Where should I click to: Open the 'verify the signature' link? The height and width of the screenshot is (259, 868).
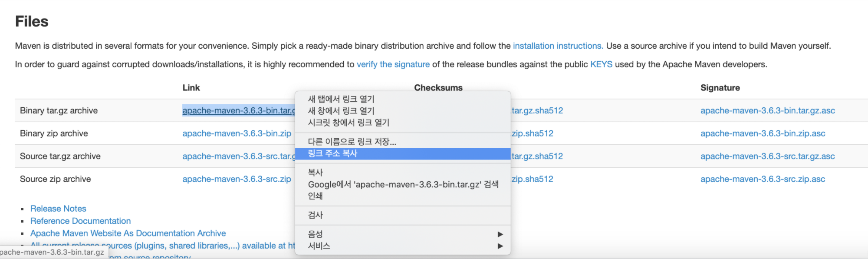click(x=393, y=64)
